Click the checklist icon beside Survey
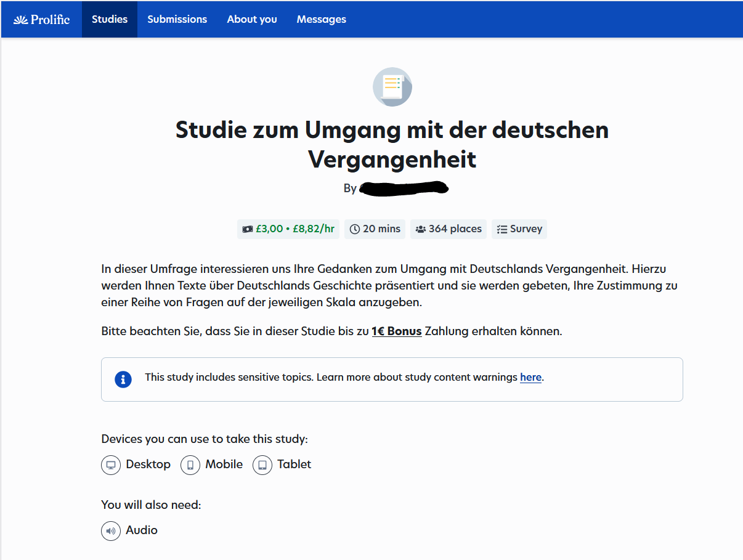Viewport: 743px width, 560px height. click(502, 229)
